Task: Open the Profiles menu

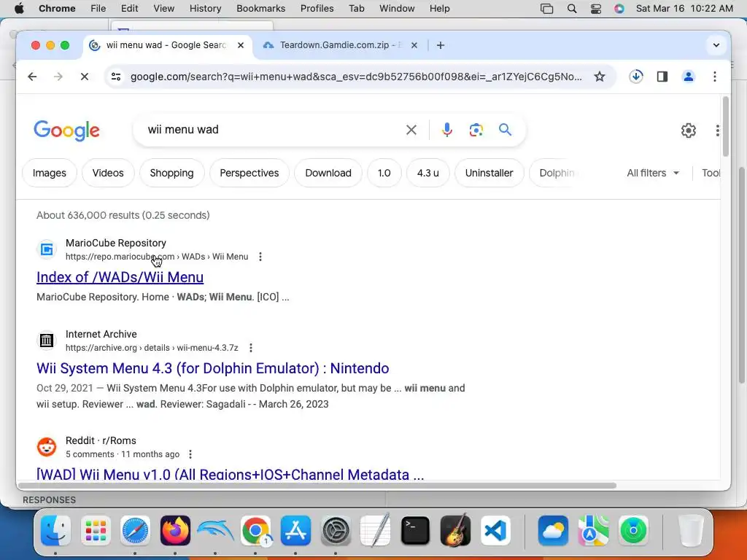Action: [317, 9]
